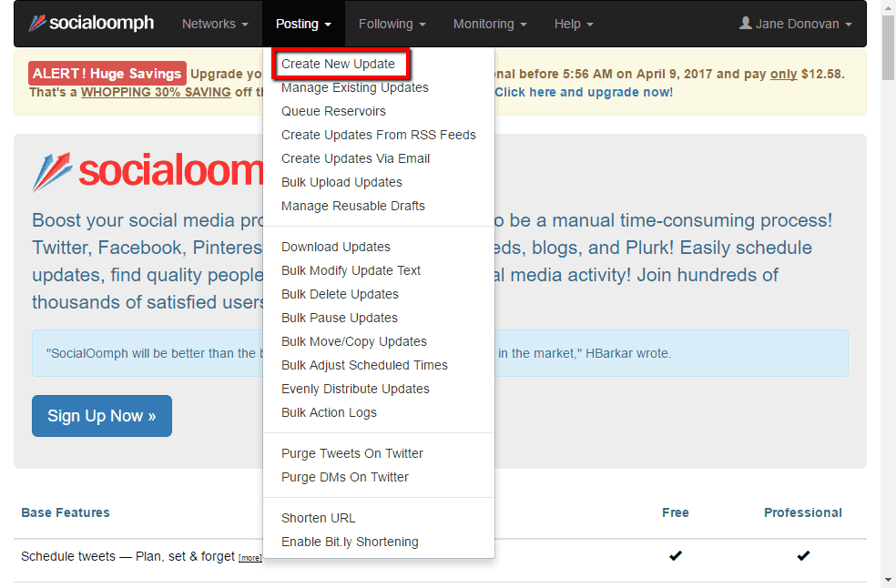896x588 pixels.
Task: Select Bulk Adjust Scheduled Times
Action: coord(364,365)
